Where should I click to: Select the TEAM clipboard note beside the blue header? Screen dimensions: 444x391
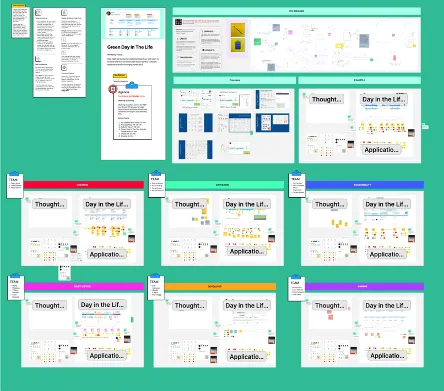click(297, 184)
